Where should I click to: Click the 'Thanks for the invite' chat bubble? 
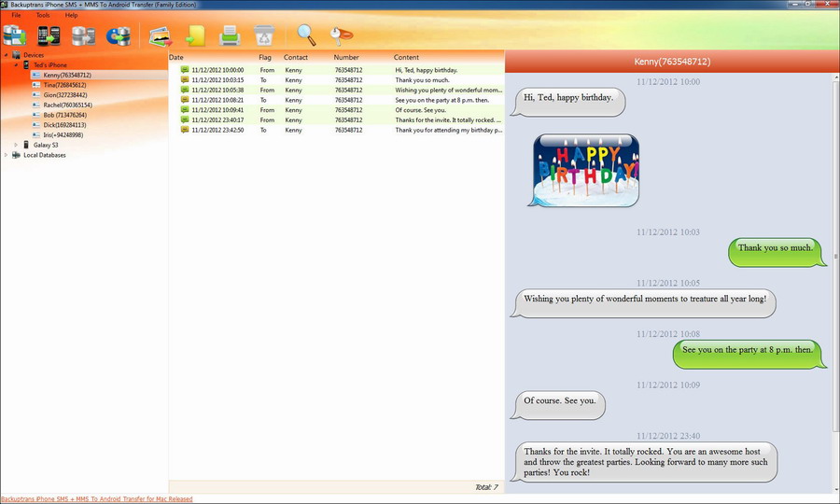644,462
